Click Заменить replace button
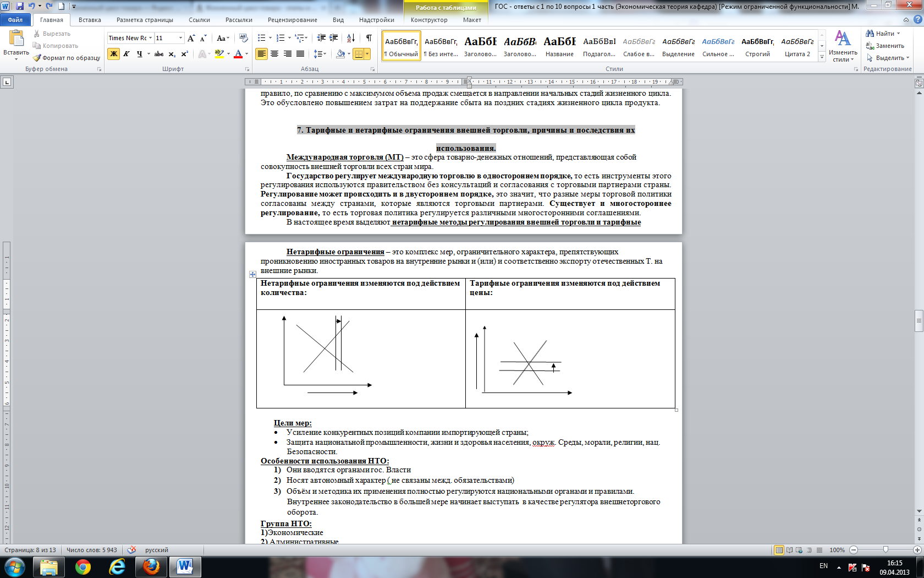The image size is (924, 578). (885, 46)
